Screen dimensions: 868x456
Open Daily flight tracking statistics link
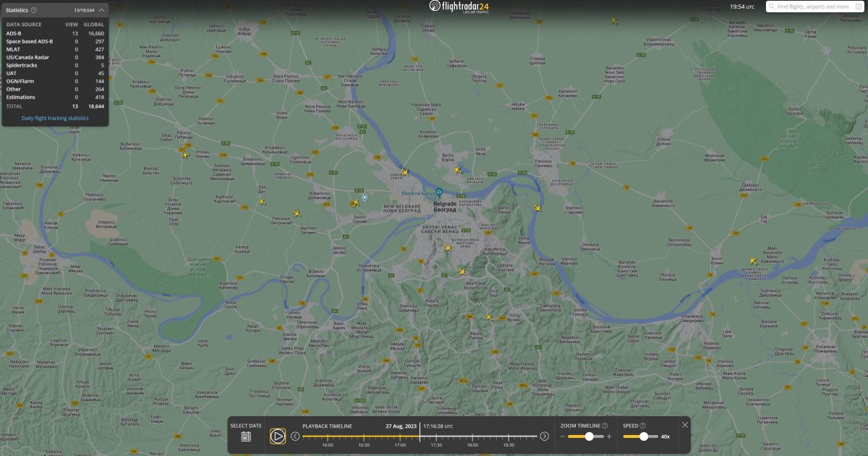[x=55, y=118]
